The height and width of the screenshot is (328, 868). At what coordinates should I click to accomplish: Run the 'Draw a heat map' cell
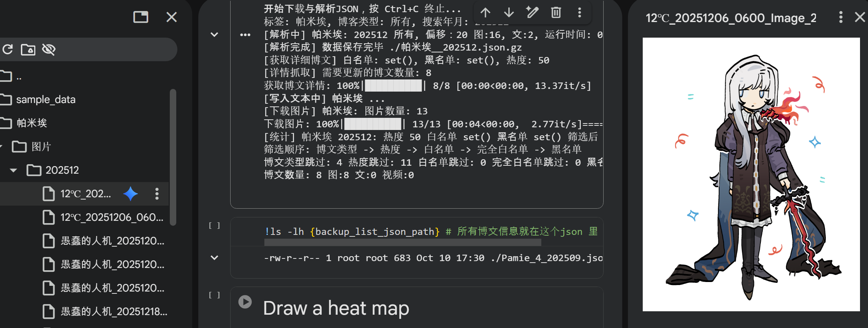click(x=245, y=302)
